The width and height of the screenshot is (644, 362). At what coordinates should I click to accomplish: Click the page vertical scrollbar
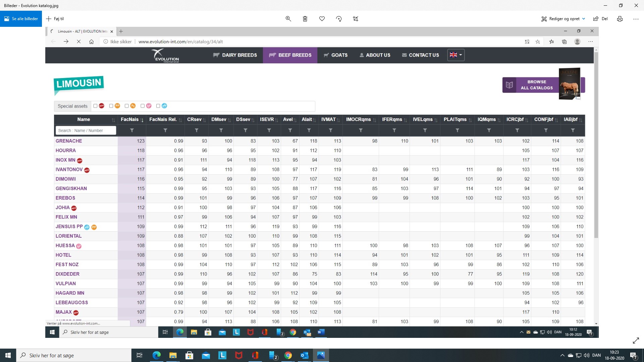(596, 144)
